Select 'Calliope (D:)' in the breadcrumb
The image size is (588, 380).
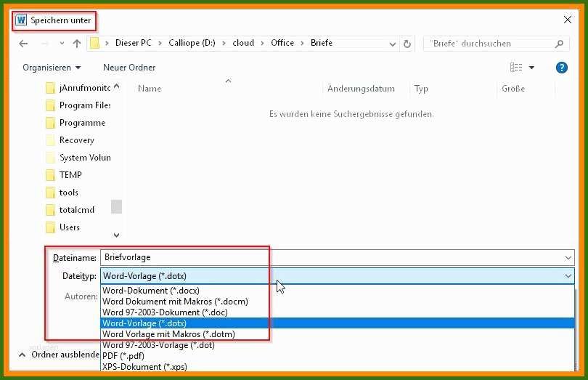(x=192, y=43)
